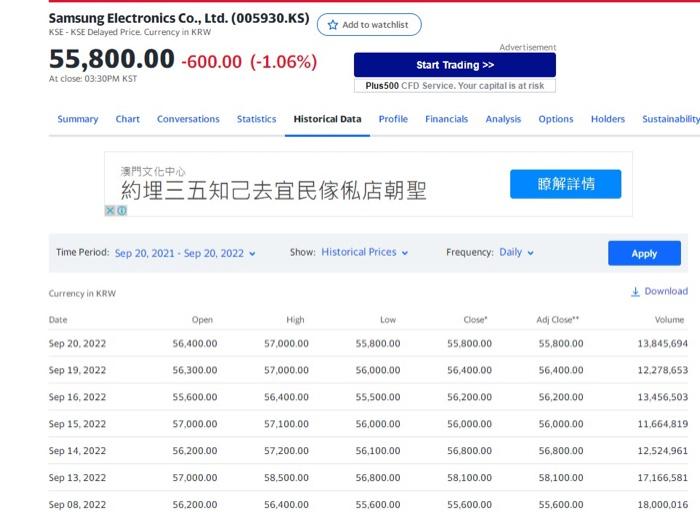
Task: Click the Sep 13, 2022 date cell
Action: click(x=77, y=477)
